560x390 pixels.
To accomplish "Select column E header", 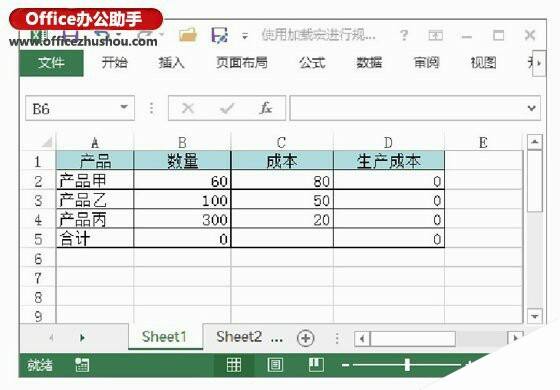I will pyautogui.click(x=484, y=143).
